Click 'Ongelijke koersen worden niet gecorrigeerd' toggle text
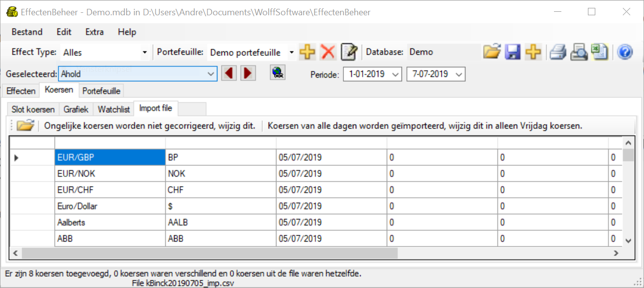The width and height of the screenshot is (644, 288). point(150,126)
